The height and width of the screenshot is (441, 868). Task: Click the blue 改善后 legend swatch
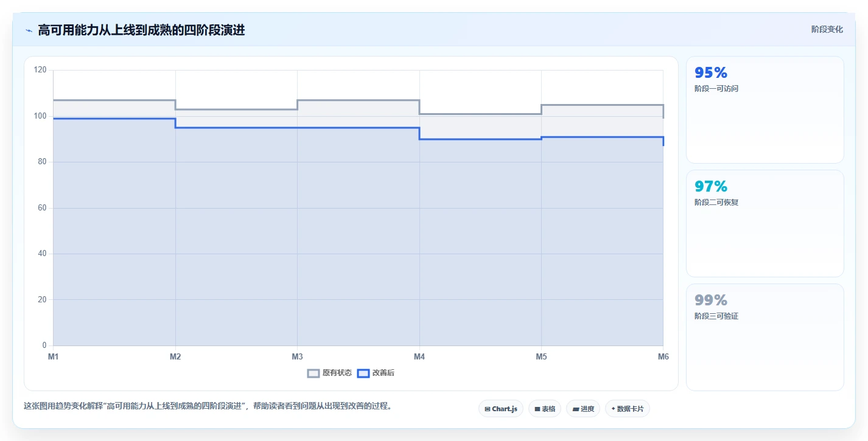point(363,373)
